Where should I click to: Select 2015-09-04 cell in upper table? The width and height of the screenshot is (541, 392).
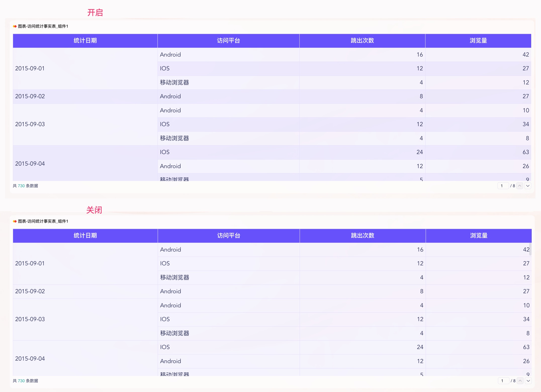(85, 163)
